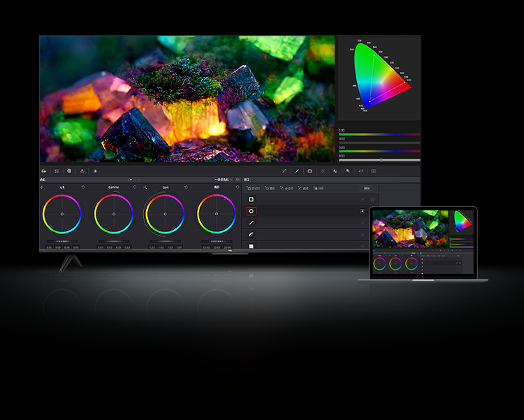The image size is (524, 420).
Task: Click the center point of the Gain wheel
Action: [x=166, y=214]
